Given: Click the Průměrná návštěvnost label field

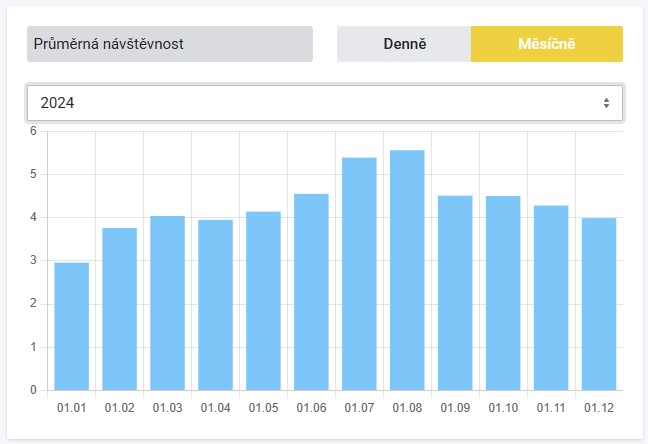Looking at the screenshot, I should click(170, 44).
